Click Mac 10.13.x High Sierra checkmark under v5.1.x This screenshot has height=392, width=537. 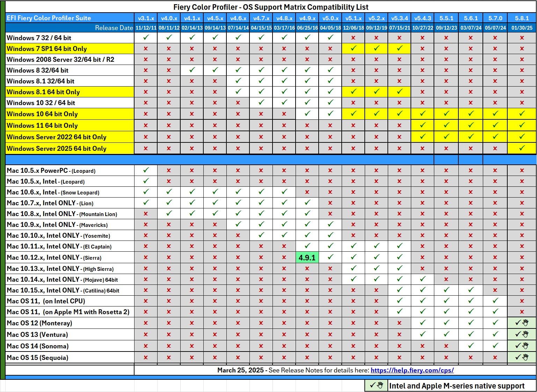coord(353,268)
